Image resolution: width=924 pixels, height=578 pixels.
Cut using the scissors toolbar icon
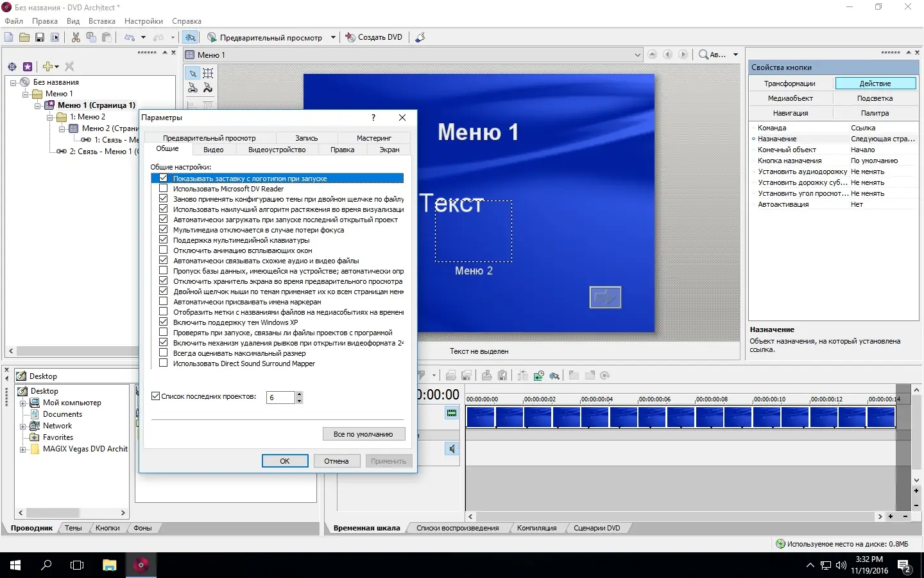[75, 37]
